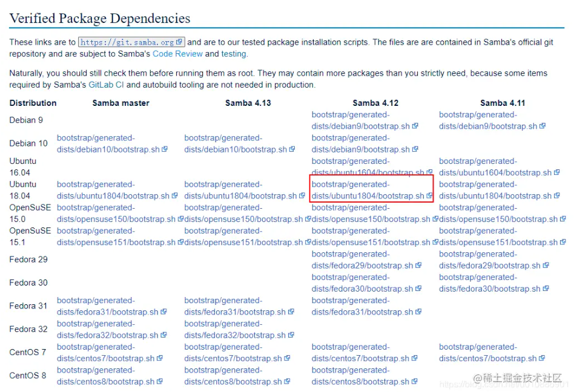Screen dimensions: 577x392
Task: Click external-link icon of Debian 10 Samba 4.12 script
Action: (415, 149)
